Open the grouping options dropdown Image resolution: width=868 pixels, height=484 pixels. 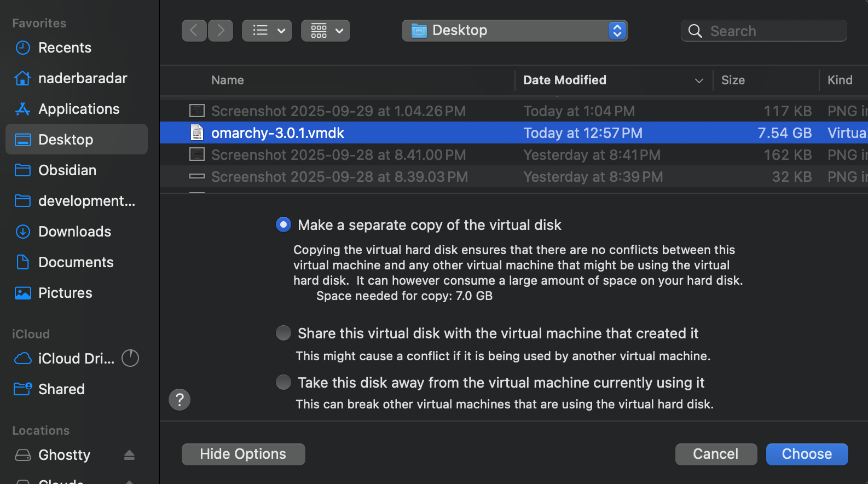coord(326,31)
